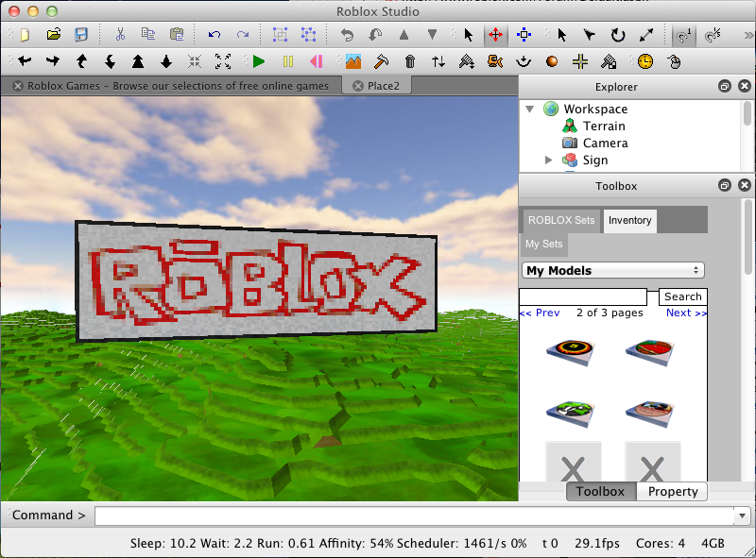The width and height of the screenshot is (756, 558).
Task: Click the yellow clock icon
Action: 645,61
